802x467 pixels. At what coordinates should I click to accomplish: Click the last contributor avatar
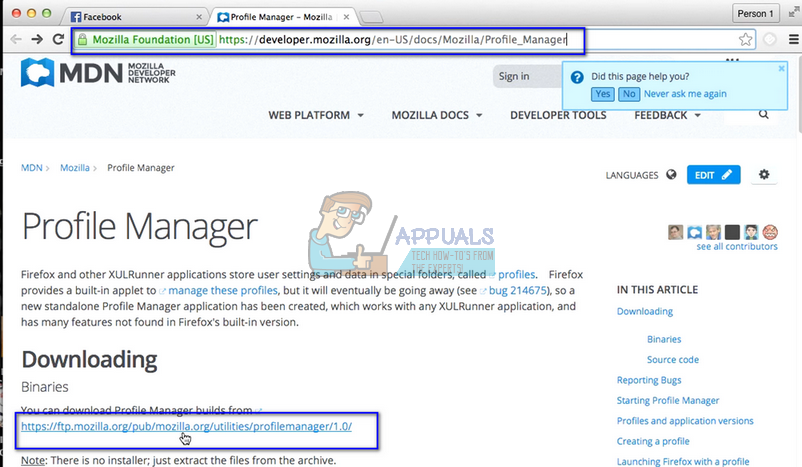(x=770, y=232)
